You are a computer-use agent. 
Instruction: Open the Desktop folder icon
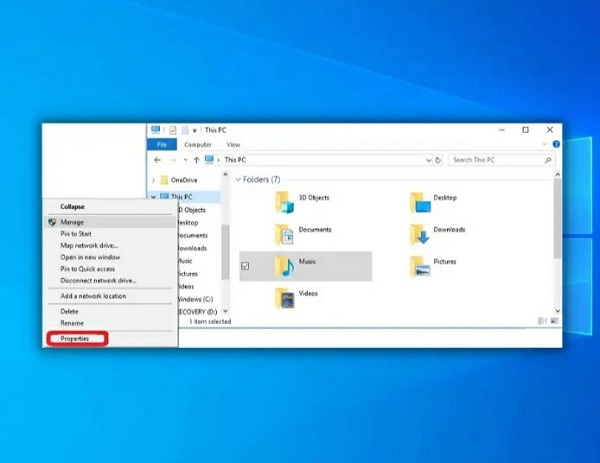pos(420,202)
